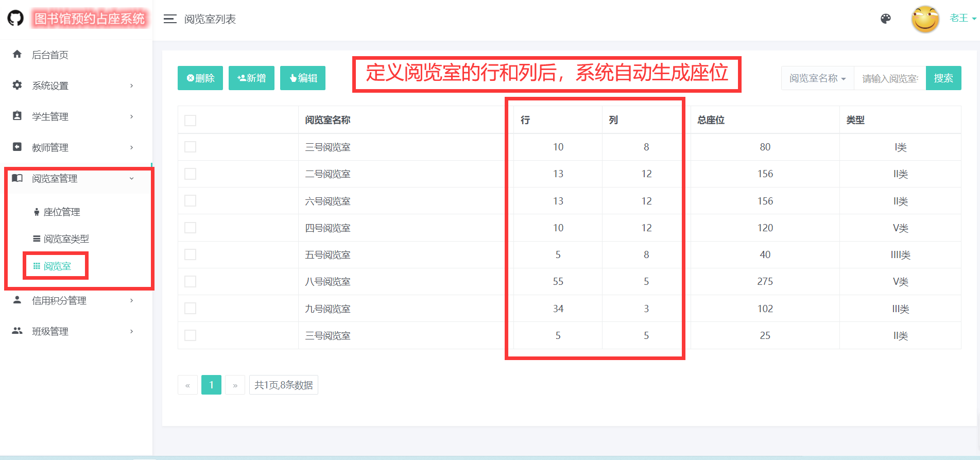Click the icon beside 教师管理
Viewport: 980px width, 460px height.
(x=18, y=147)
